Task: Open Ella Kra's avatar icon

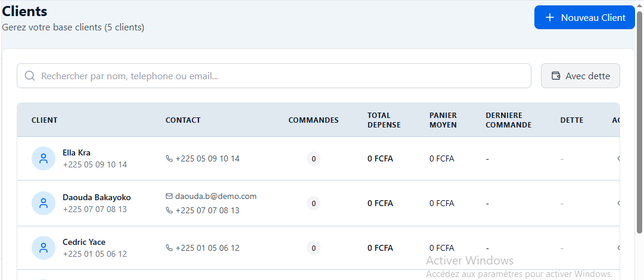Action: coord(43,158)
